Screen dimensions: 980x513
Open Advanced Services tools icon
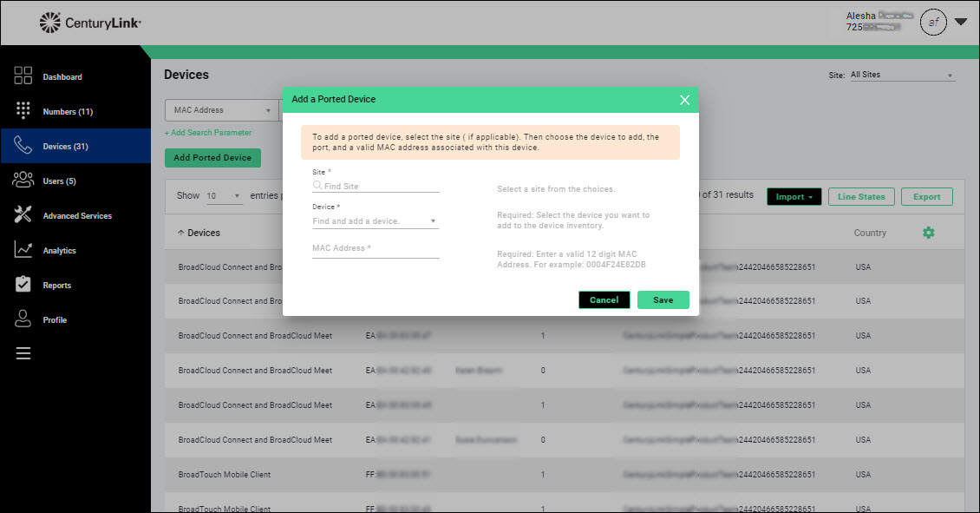click(x=23, y=215)
